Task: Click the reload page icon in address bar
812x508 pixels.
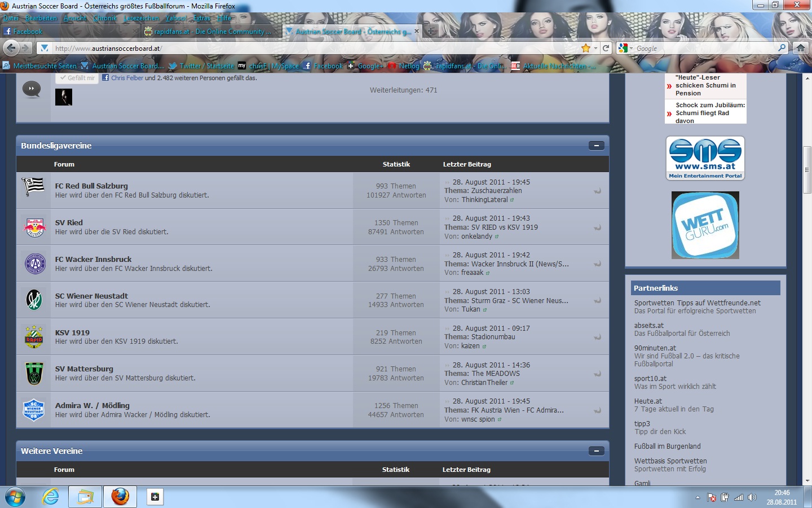Action: coord(606,48)
